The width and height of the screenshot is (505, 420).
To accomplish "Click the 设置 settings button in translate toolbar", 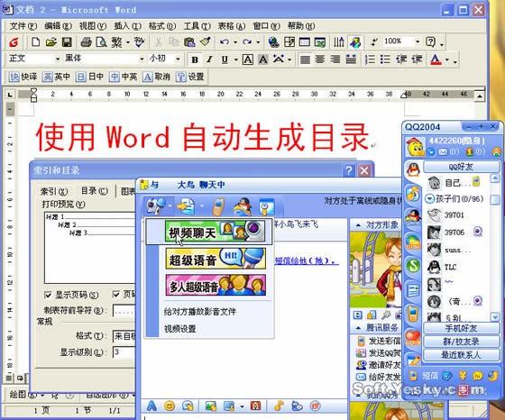I will 190,77.
